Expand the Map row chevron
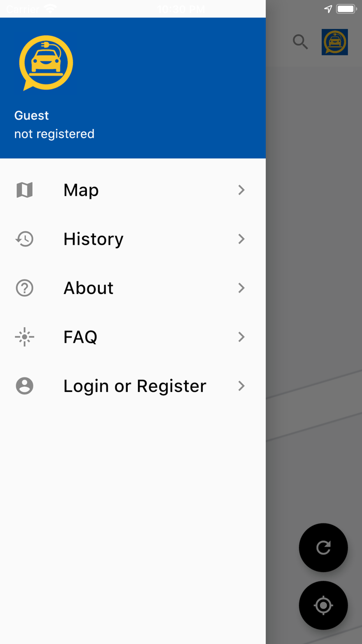362x644 pixels. click(x=241, y=190)
